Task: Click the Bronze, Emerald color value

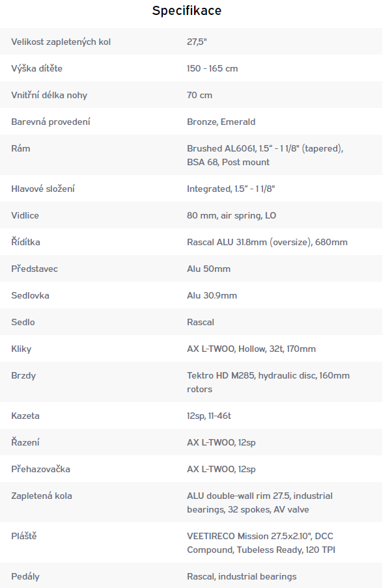Action: point(221,122)
